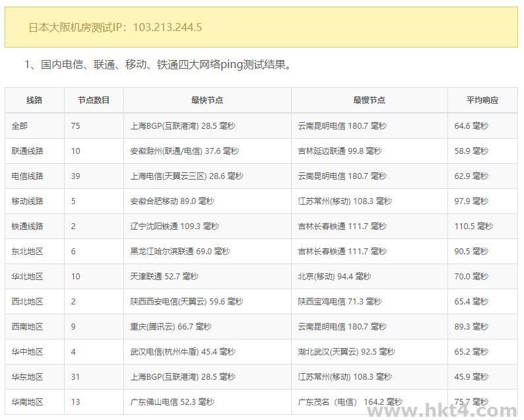Select the 电信线路 row label
524x420 pixels.
(28, 176)
